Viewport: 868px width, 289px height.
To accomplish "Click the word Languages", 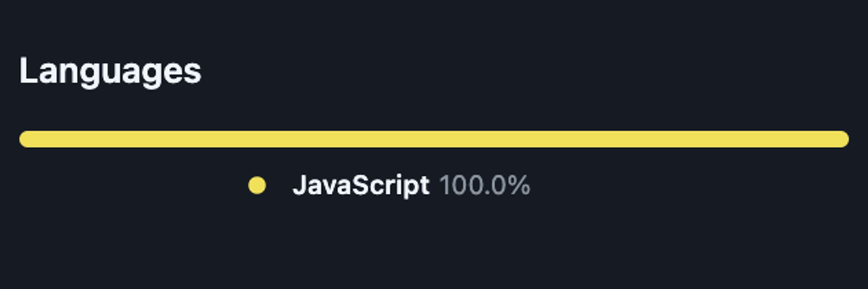I will (110, 72).
